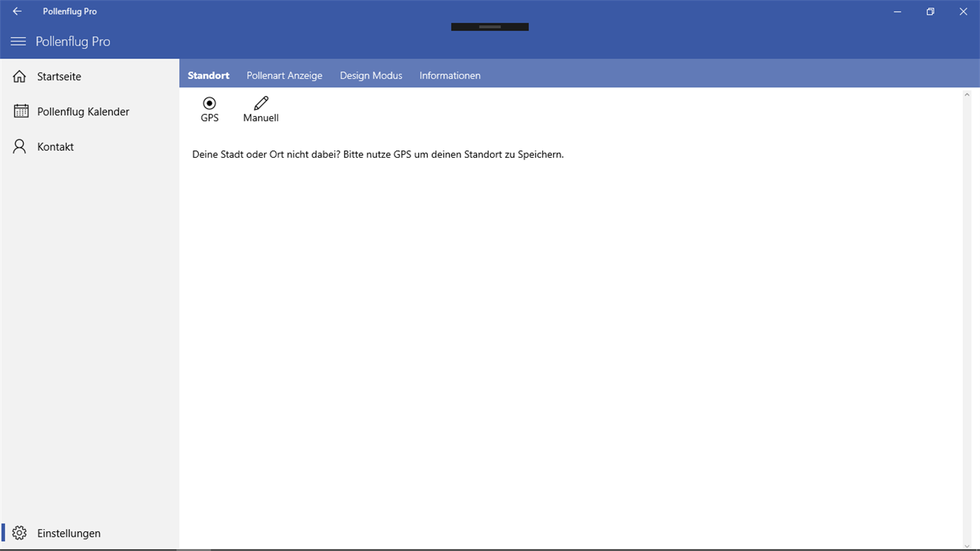Click the Kontakt person icon

(20, 146)
